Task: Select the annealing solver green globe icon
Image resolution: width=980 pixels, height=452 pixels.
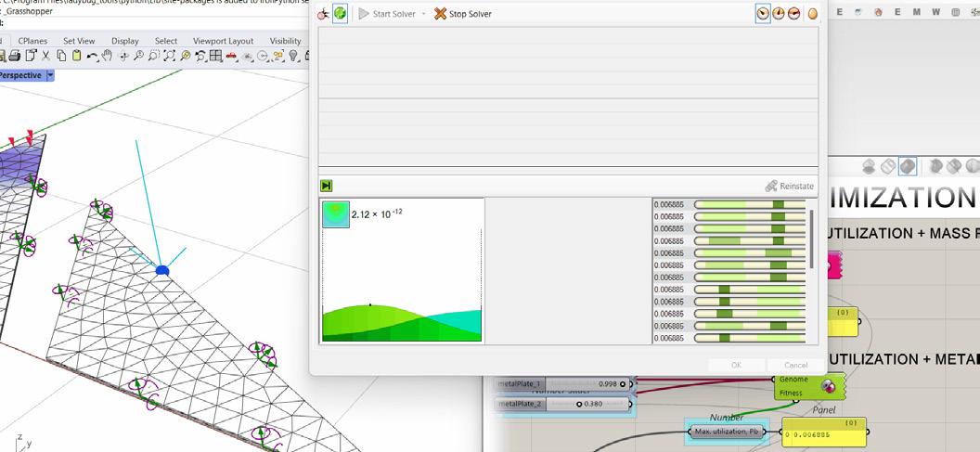Action: [340, 13]
